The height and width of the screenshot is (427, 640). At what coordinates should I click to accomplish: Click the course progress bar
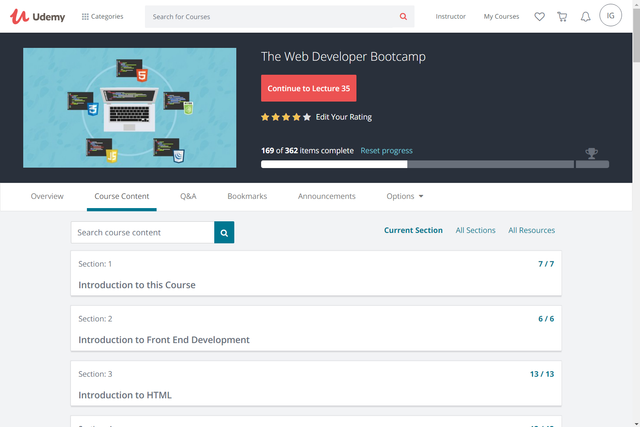tap(417, 164)
